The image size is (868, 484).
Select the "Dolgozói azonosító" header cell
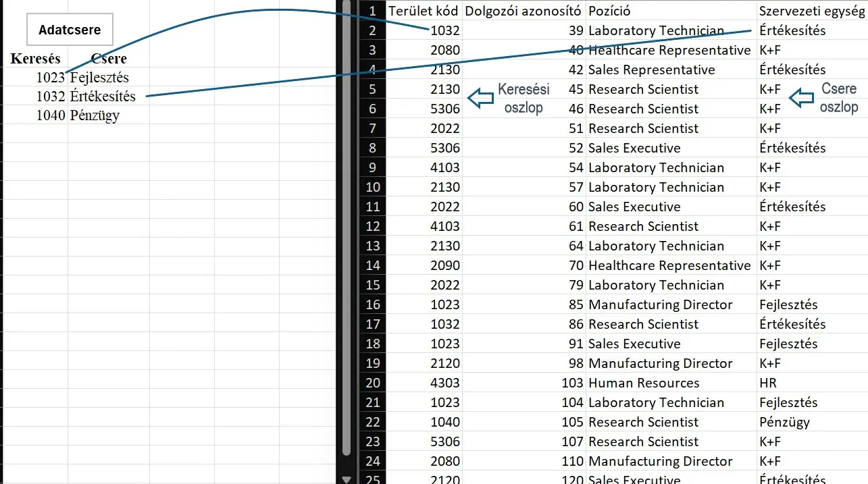click(x=524, y=11)
